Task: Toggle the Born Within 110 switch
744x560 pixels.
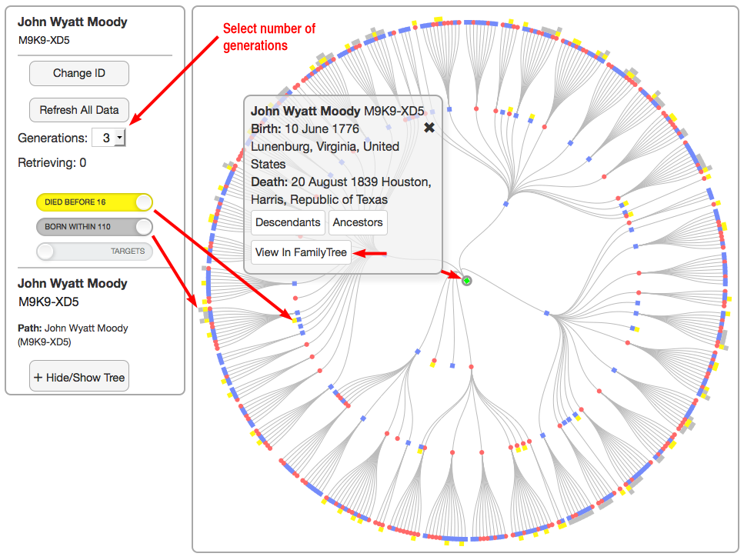Action: click(95, 227)
